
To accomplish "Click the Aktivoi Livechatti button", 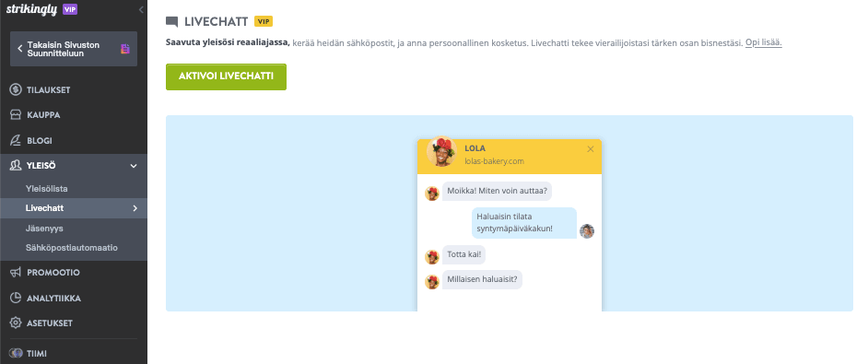I will [226, 76].
